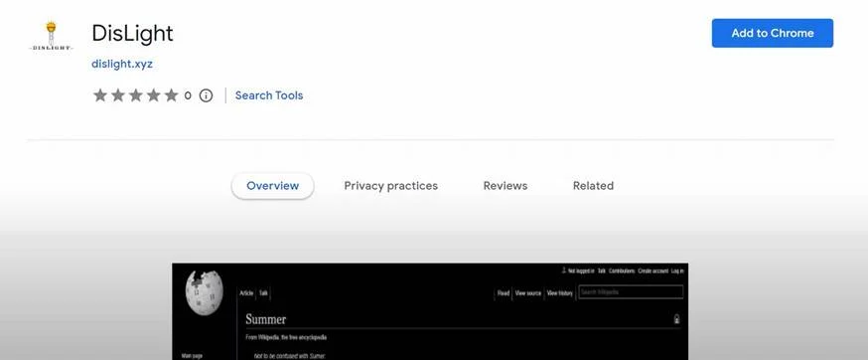Open the Search Tools category link

pos(269,95)
